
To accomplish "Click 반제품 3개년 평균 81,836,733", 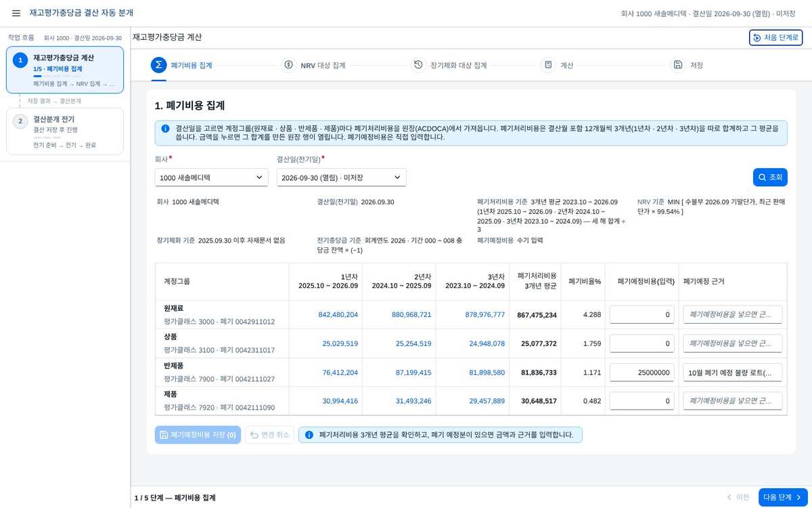I will click(539, 372).
